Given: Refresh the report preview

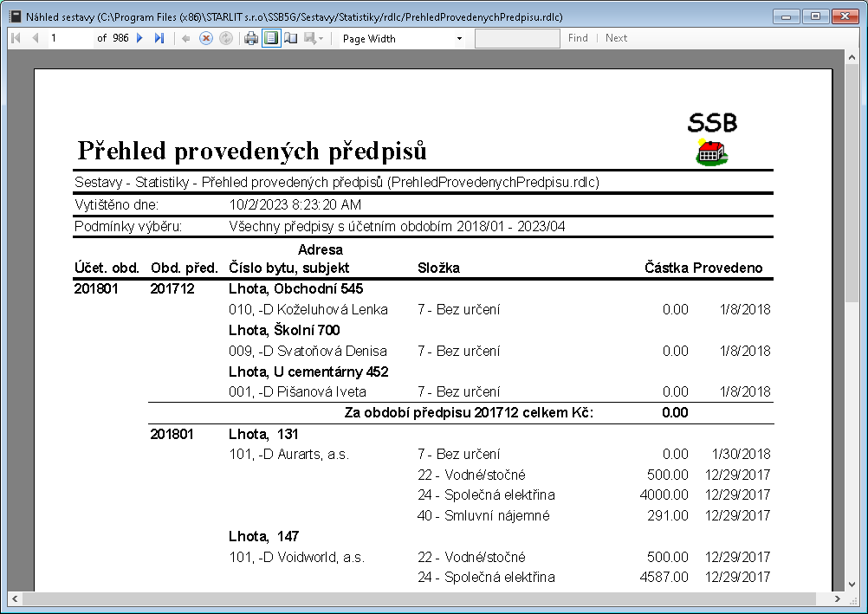Looking at the screenshot, I should (226, 38).
